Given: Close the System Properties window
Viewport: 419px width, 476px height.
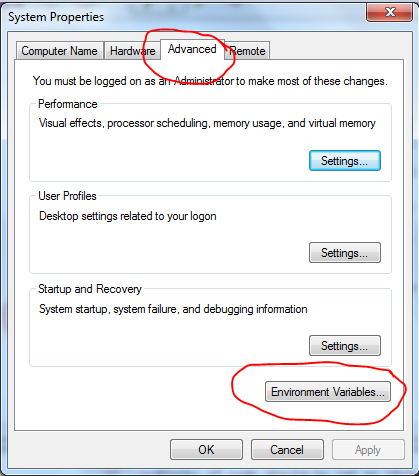Looking at the screenshot, I should [389, 13].
